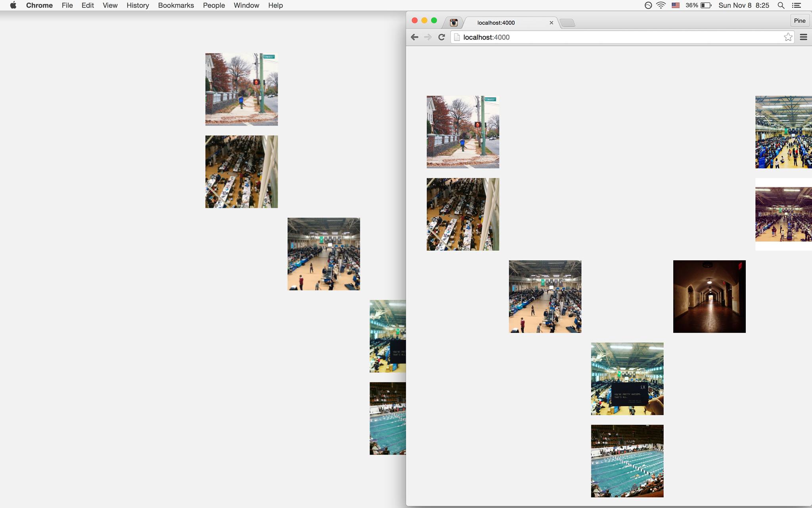Open the Apple menu

[x=13, y=5]
